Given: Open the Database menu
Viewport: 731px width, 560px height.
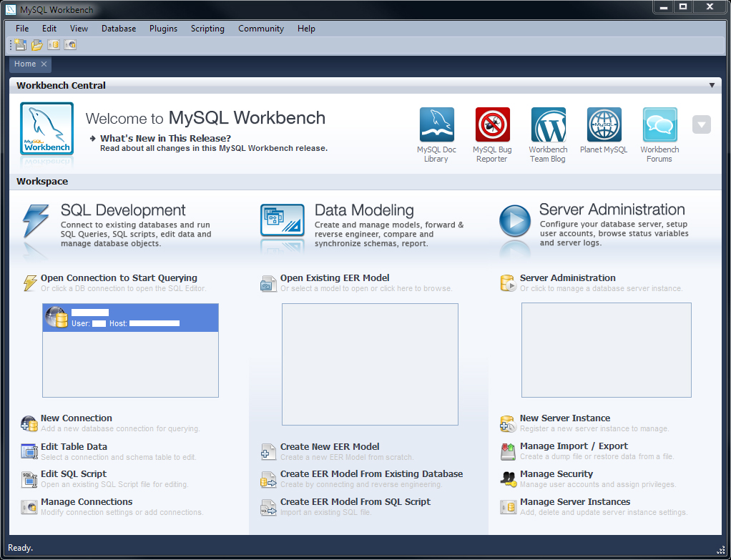Looking at the screenshot, I should point(119,29).
